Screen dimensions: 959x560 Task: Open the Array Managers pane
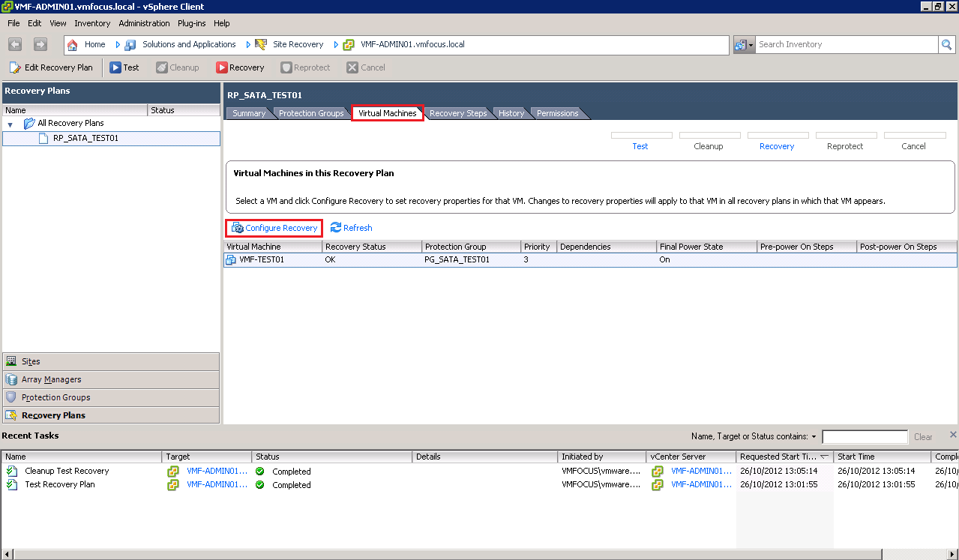[x=51, y=379]
